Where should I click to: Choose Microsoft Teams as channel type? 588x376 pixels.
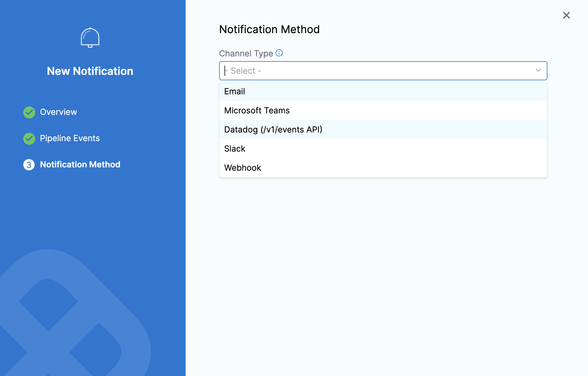tap(257, 110)
